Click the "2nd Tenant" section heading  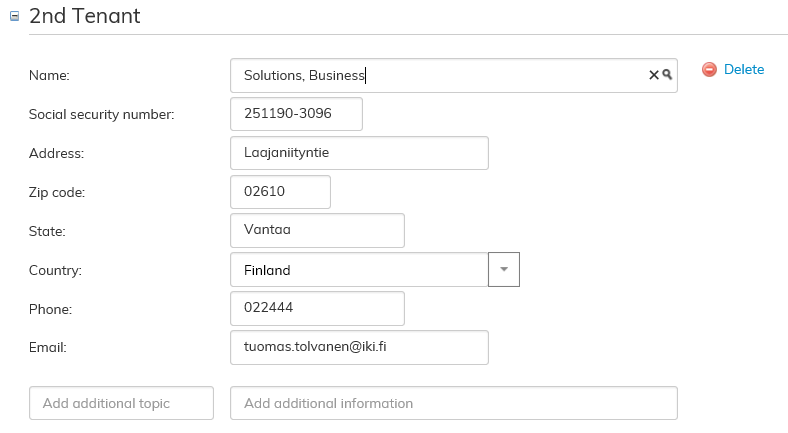85,17
